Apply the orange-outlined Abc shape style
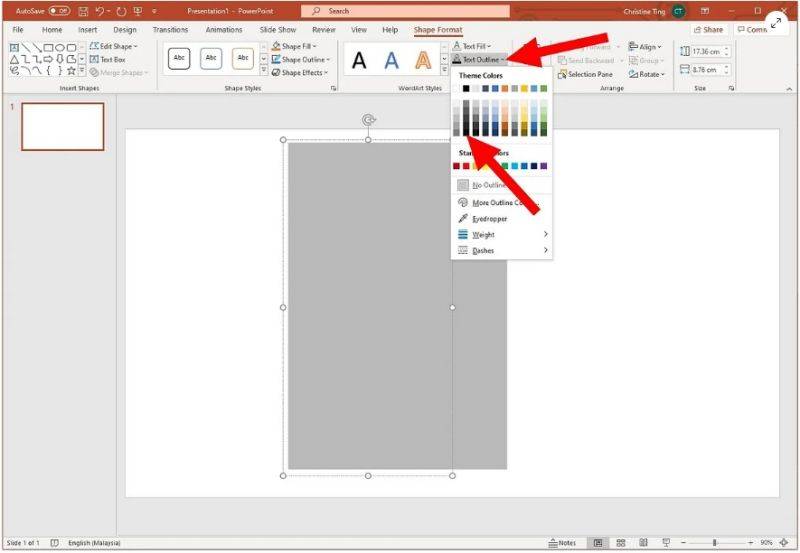 (243, 59)
